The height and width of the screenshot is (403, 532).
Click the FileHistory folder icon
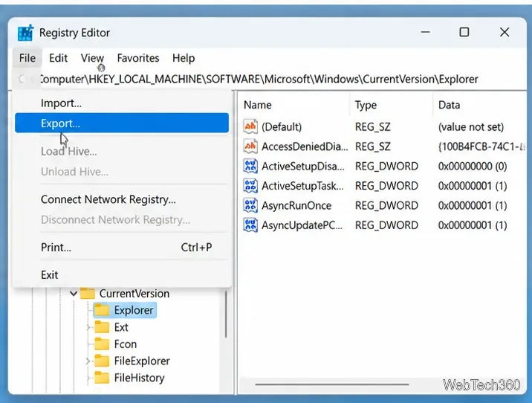tap(102, 378)
